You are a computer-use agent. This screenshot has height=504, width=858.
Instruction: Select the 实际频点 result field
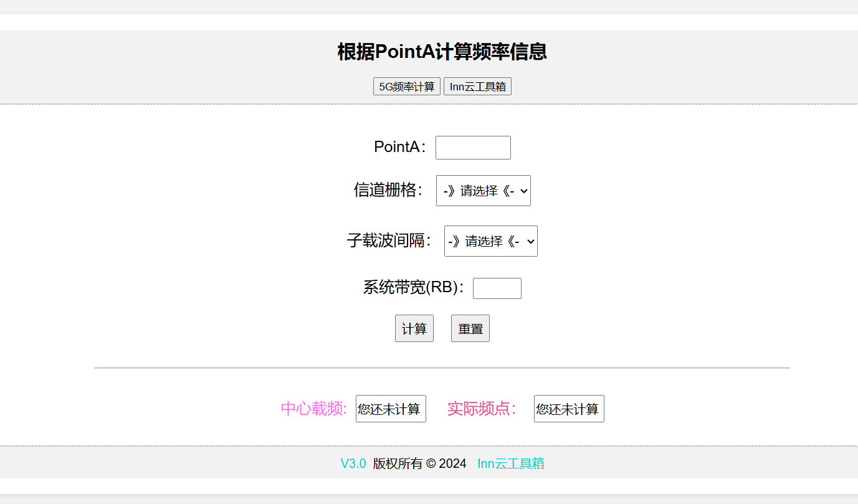point(569,409)
